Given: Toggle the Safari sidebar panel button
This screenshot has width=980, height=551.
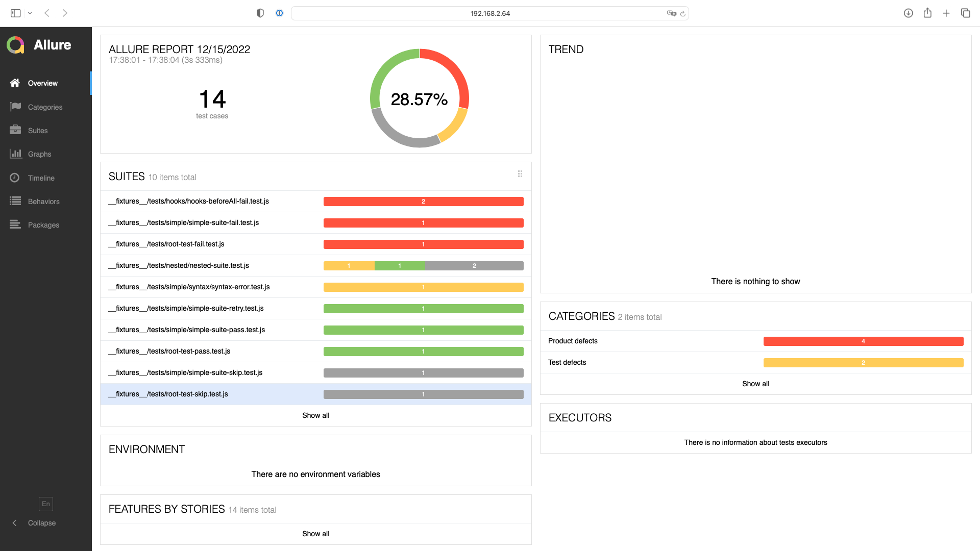Looking at the screenshot, I should point(15,13).
